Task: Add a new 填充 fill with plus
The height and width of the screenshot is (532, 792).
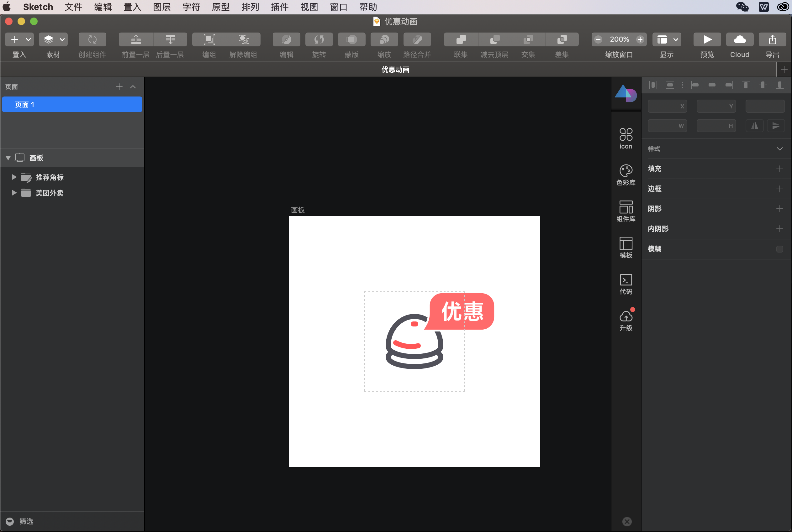Action: coord(779,169)
